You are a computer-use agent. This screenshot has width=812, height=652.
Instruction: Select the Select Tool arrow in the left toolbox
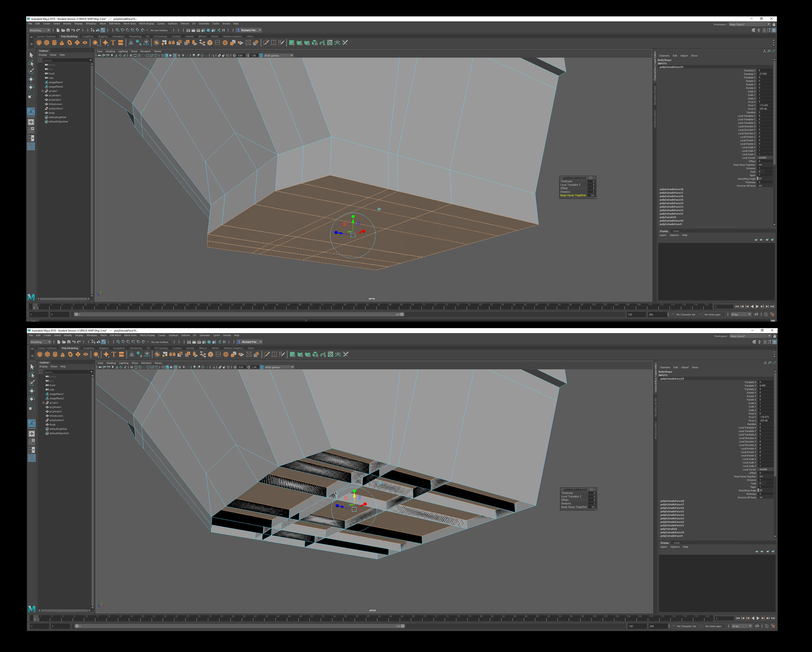click(31, 56)
